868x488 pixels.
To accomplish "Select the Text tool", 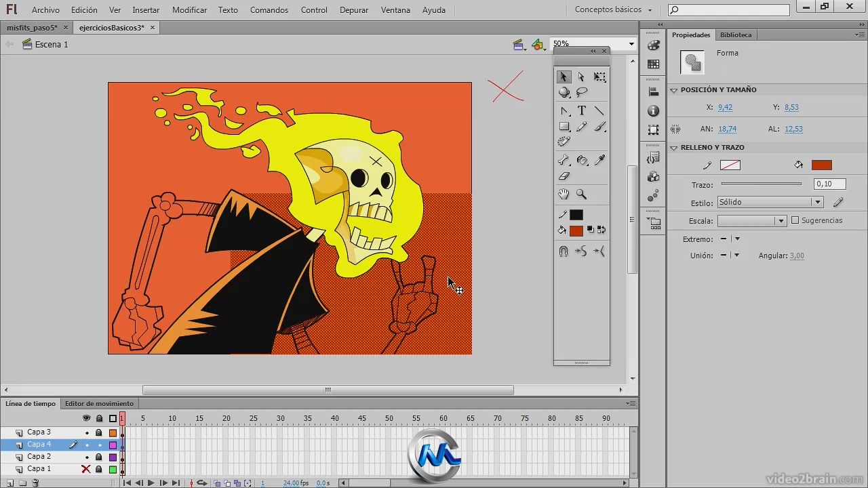I will pos(581,110).
